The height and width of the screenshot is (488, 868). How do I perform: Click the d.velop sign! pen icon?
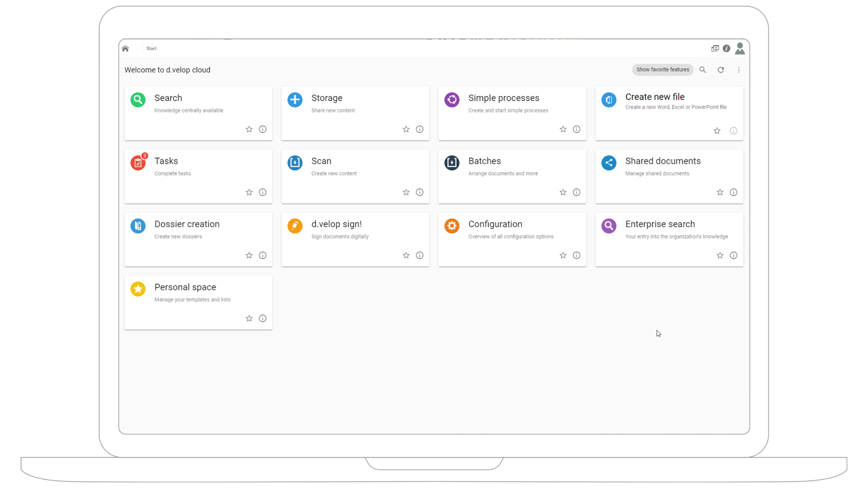click(295, 226)
